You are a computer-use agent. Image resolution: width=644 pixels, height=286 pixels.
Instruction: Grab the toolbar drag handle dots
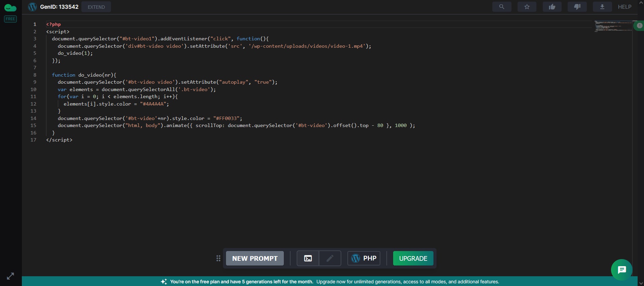tap(218, 258)
